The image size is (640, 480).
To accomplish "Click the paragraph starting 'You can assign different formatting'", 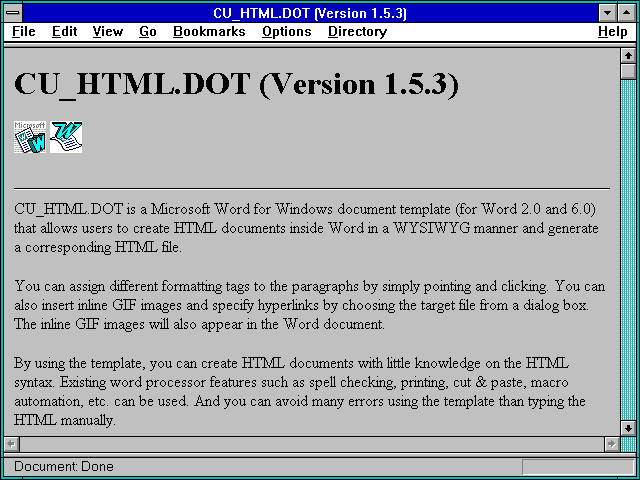I will point(309,305).
